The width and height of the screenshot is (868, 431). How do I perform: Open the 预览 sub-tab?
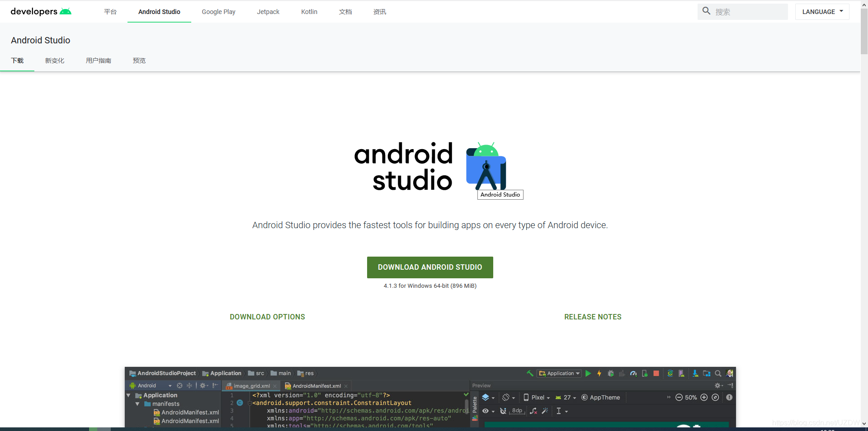tap(139, 61)
